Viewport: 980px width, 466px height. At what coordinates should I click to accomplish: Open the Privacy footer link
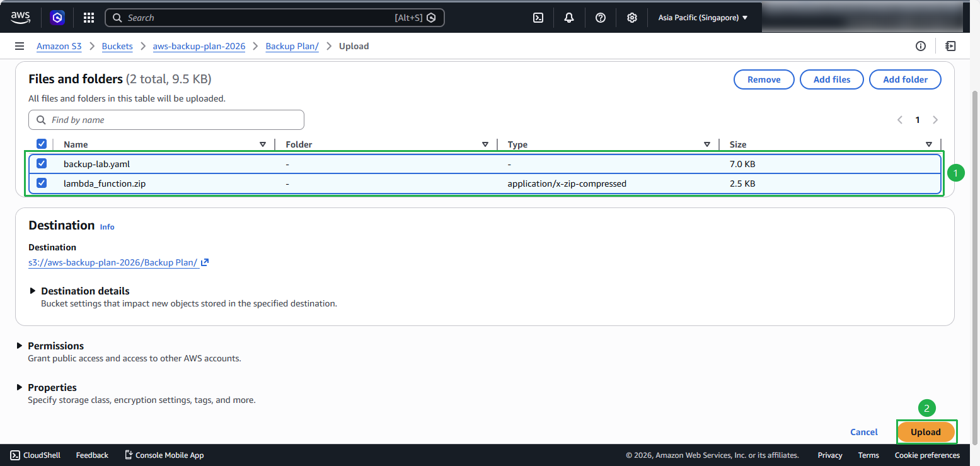(830, 455)
